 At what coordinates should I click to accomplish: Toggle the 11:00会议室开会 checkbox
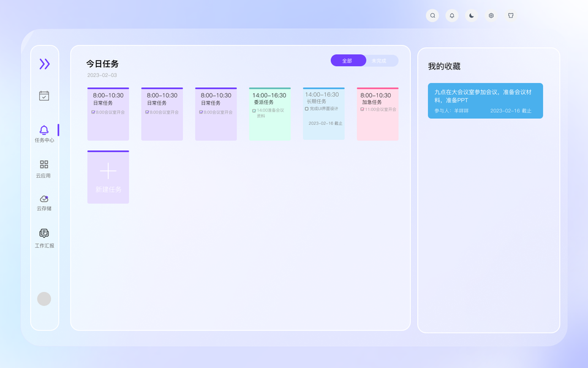point(362,109)
